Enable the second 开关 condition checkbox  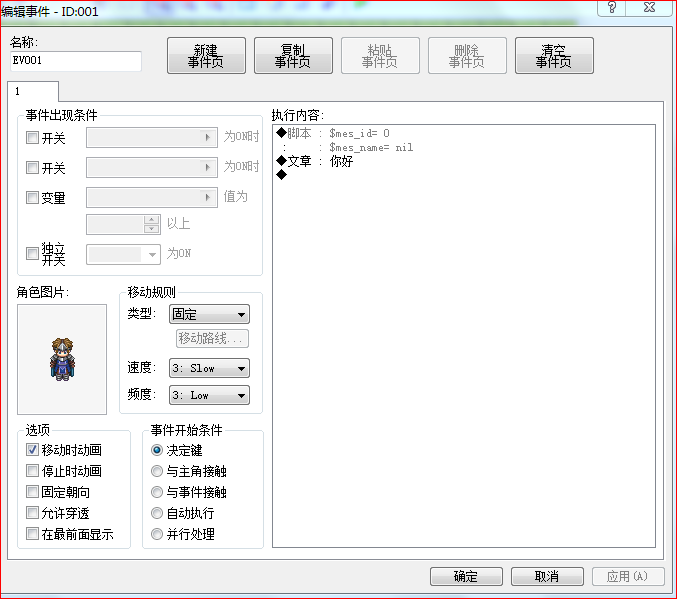click(x=32, y=168)
